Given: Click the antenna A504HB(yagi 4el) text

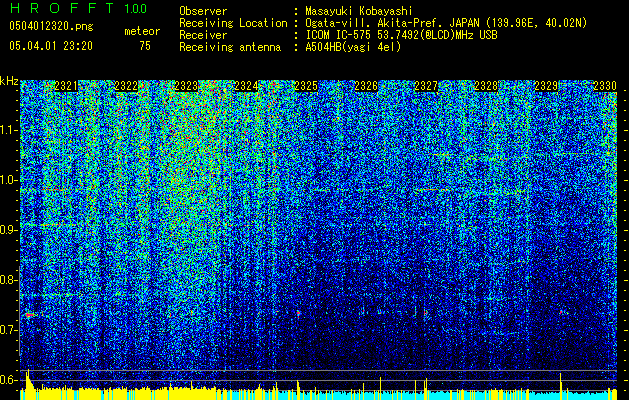Looking at the screenshot, I should coord(353,47).
